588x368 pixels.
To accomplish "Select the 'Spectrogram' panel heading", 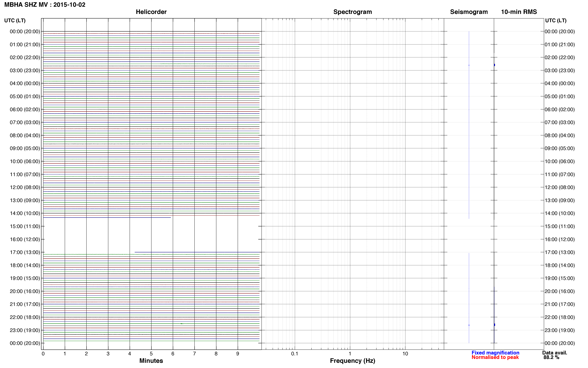I will point(352,12).
